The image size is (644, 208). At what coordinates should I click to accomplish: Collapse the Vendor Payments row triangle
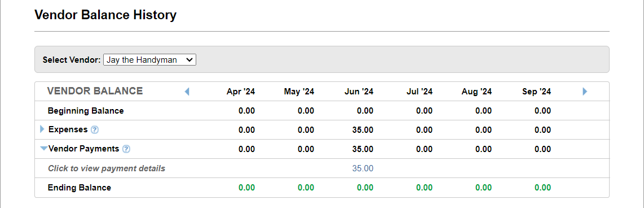pyautogui.click(x=43, y=149)
